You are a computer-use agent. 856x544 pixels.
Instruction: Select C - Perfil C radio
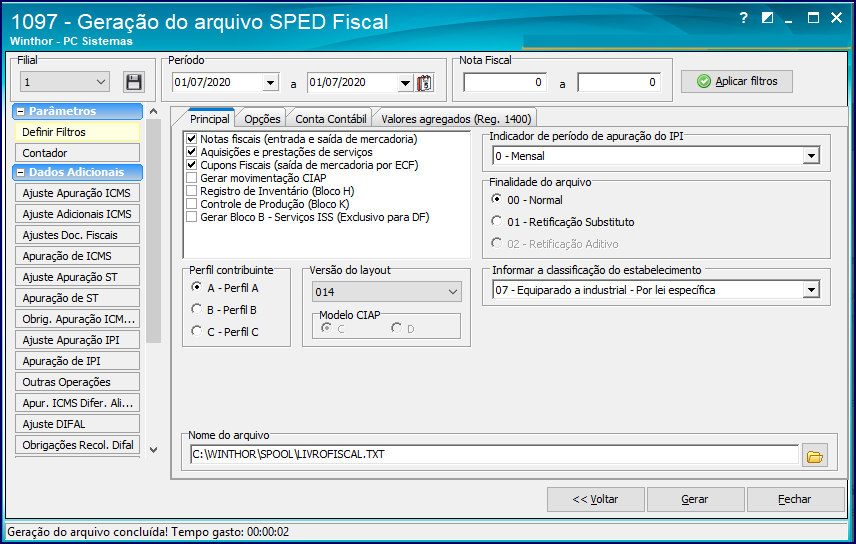point(197,331)
